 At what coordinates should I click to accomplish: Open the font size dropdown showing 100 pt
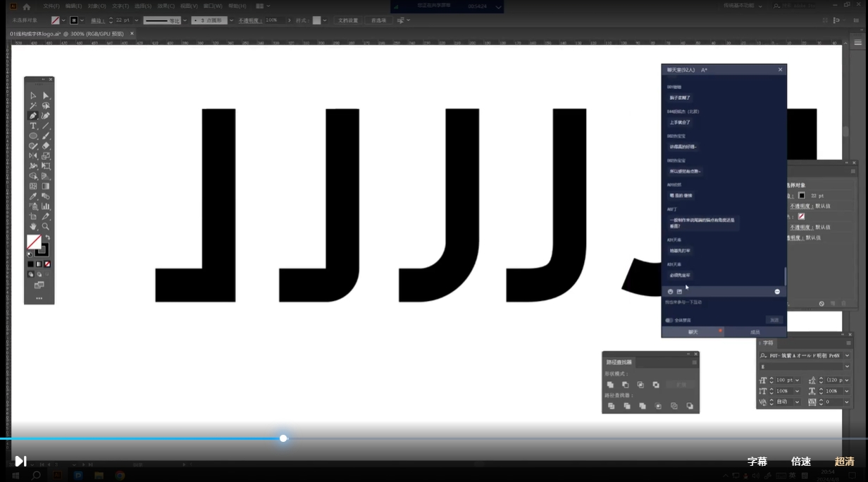click(x=798, y=381)
